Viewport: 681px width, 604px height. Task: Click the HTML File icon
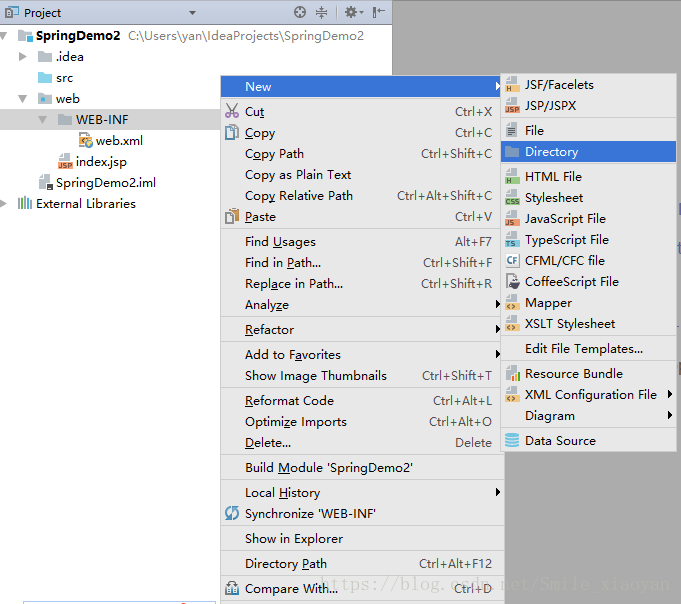[512, 176]
